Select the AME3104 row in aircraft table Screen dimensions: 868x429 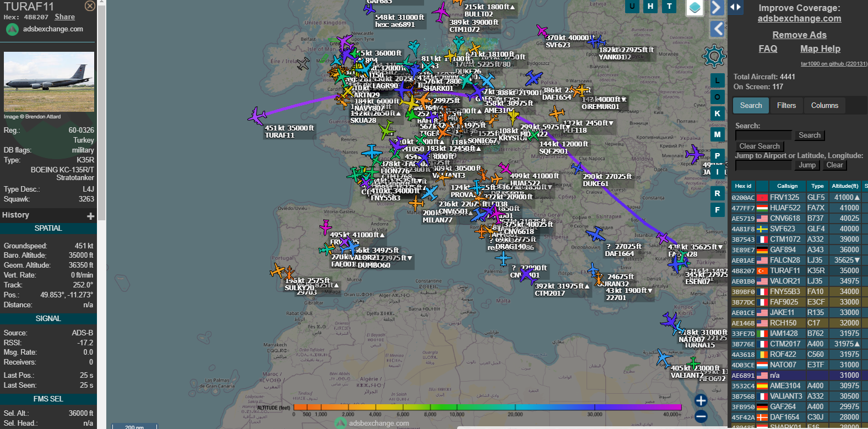[x=799, y=386]
